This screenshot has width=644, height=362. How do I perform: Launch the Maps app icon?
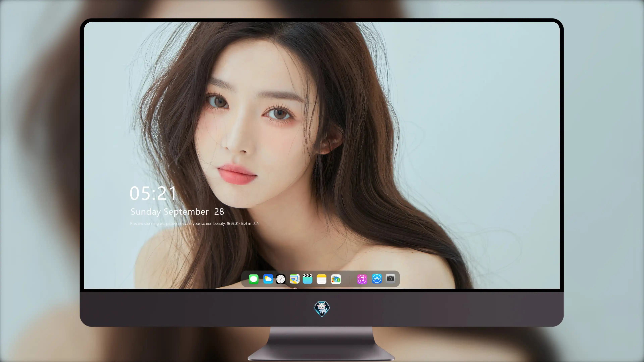pyautogui.click(x=294, y=279)
